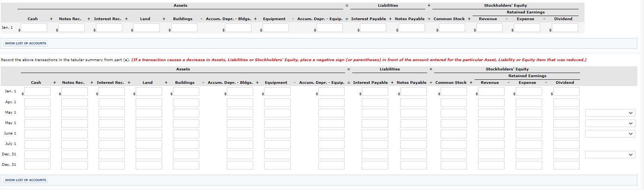The height and width of the screenshot is (190, 644).
Task: Click the Revenue field in the June 1 row
Action: (491, 134)
